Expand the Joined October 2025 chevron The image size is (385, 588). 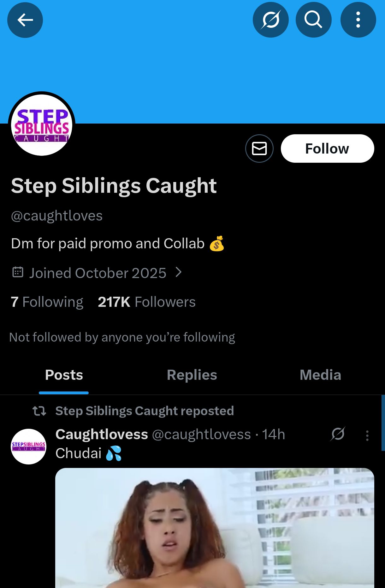tap(179, 272)
